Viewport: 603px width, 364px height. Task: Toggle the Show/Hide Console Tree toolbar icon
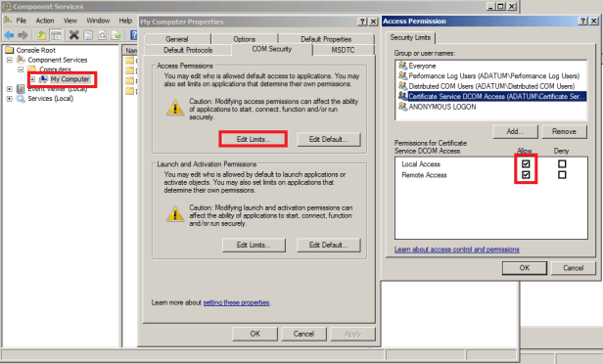(56, 36)
